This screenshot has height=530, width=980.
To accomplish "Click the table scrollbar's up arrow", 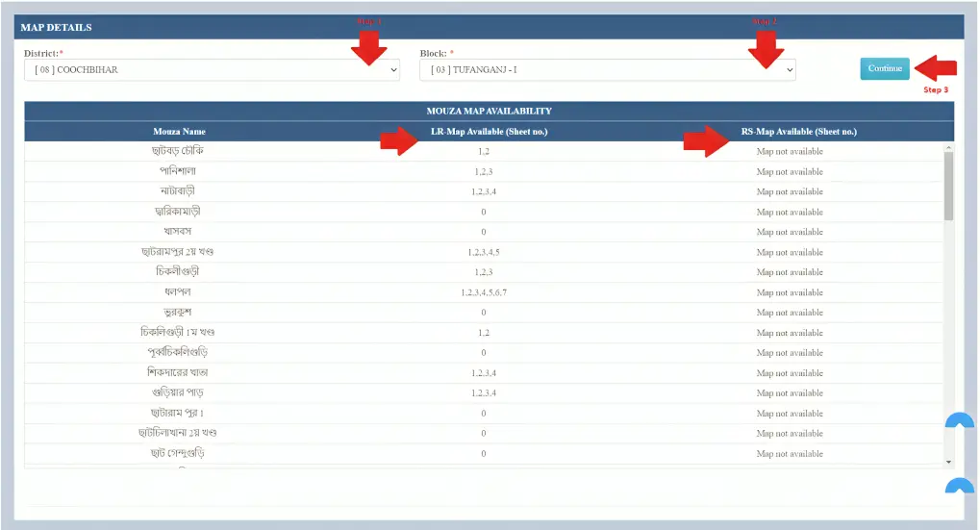I will (949, 147).
